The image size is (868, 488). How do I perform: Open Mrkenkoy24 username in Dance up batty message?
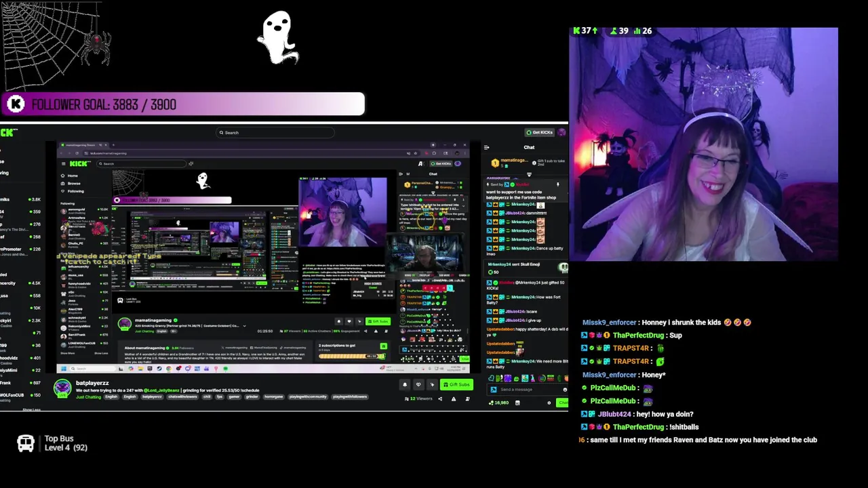click(x=523, y=248)
